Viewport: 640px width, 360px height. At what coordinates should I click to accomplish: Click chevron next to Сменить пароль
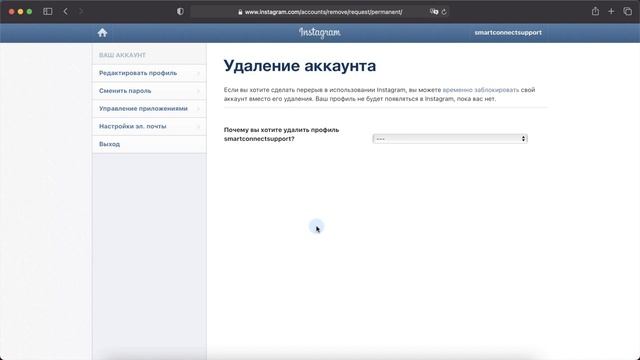[199, 91]
